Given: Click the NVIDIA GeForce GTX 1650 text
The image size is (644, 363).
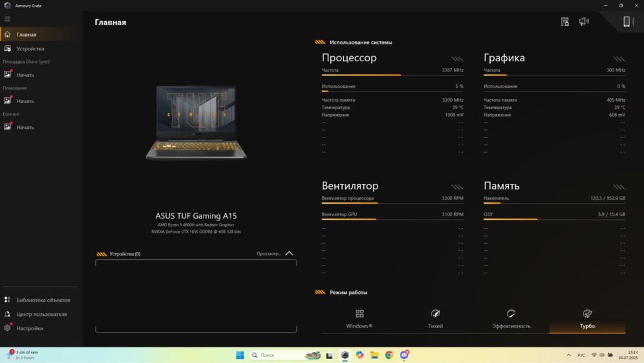Looking at the screenshot, I should click(x=196, y=231).
